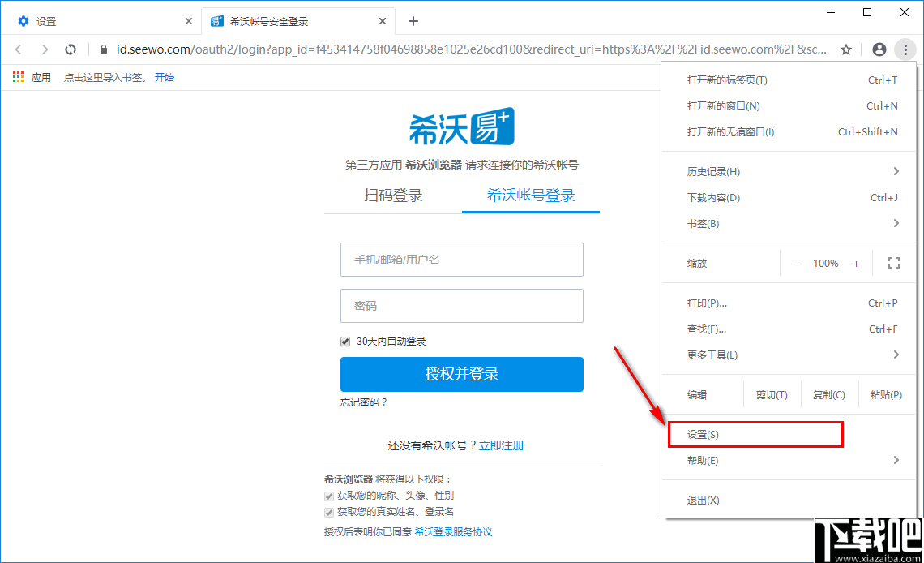Switch to the 希沃帐号安全登录 tab

298,21
